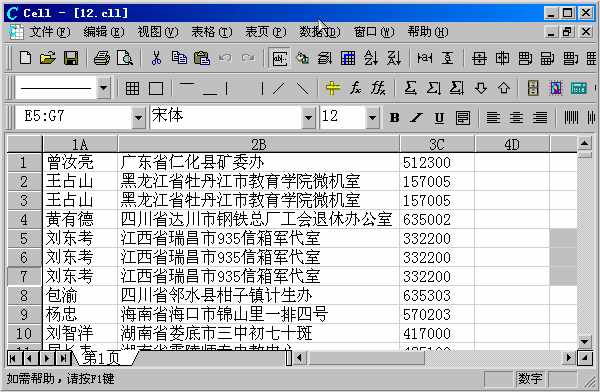Click the Print printer icon
The width and height of the screenshot is (600, 392).
point(101,58)
